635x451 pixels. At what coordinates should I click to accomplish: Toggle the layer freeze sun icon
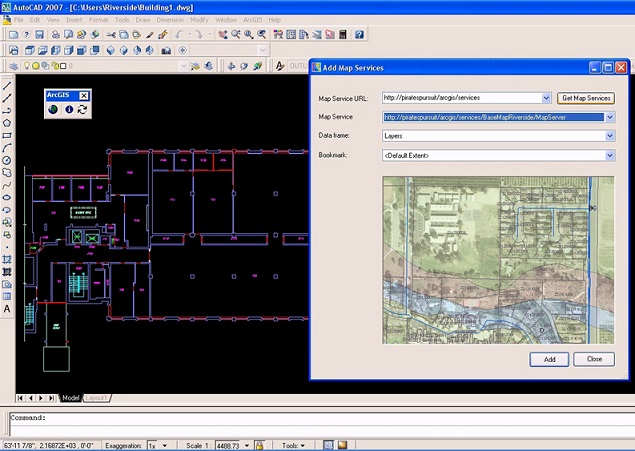36,66
